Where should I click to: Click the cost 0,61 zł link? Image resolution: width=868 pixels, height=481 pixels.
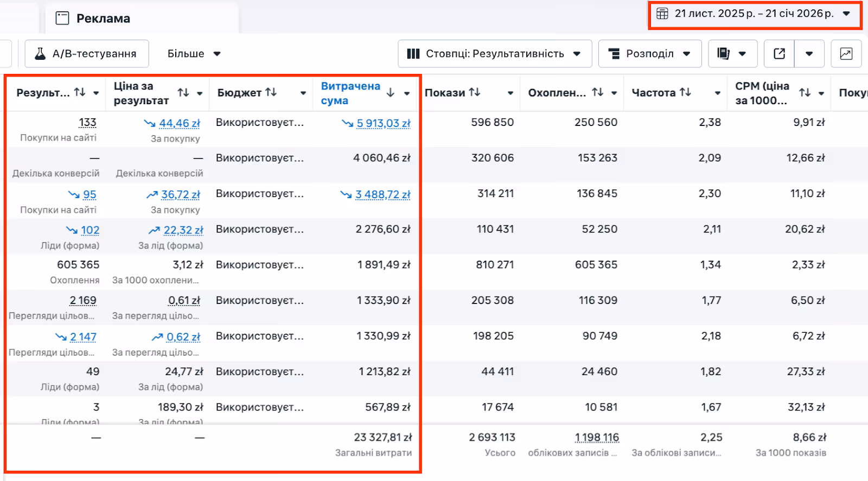[x=184, y=300]
